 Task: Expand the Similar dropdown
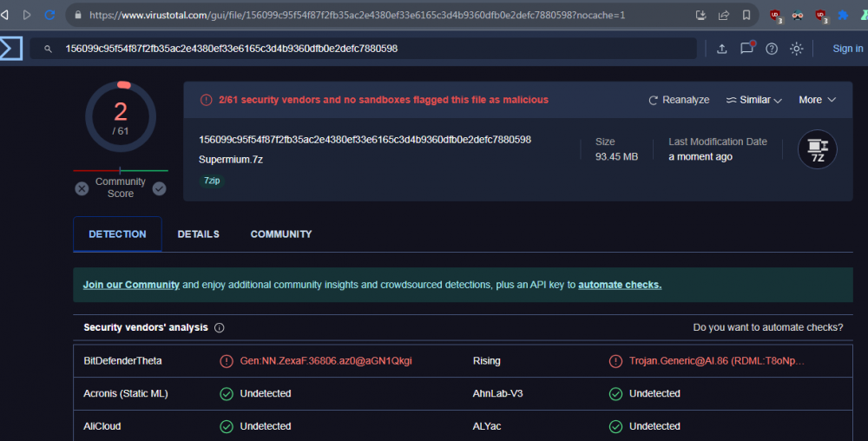click(x=753, y=100)
